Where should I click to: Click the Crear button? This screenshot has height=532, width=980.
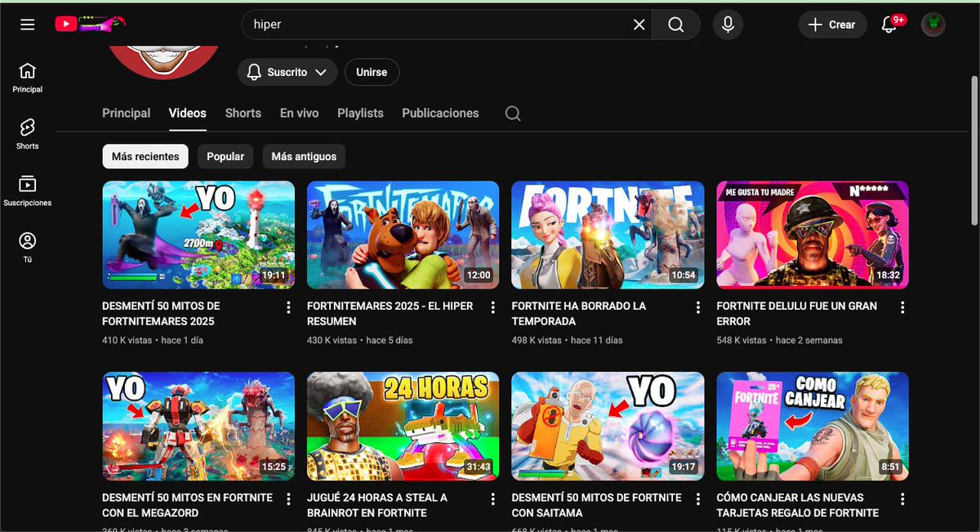point(832,25)
